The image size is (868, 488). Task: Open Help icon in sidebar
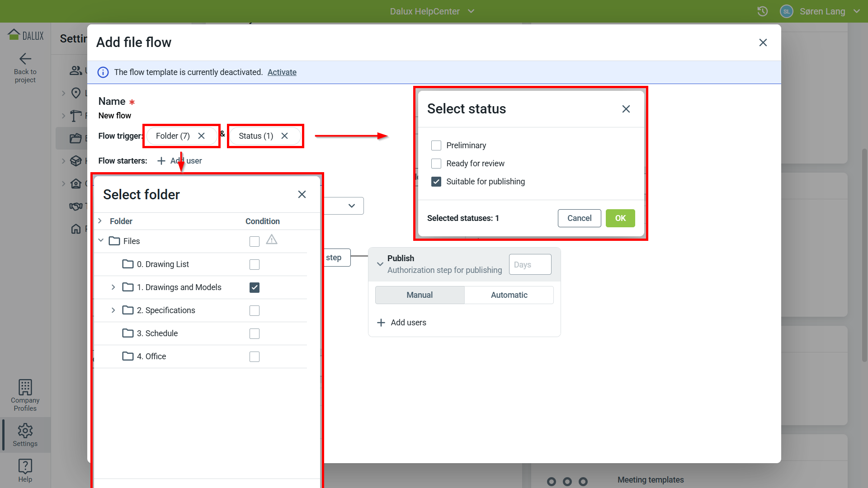coord(25,470)
